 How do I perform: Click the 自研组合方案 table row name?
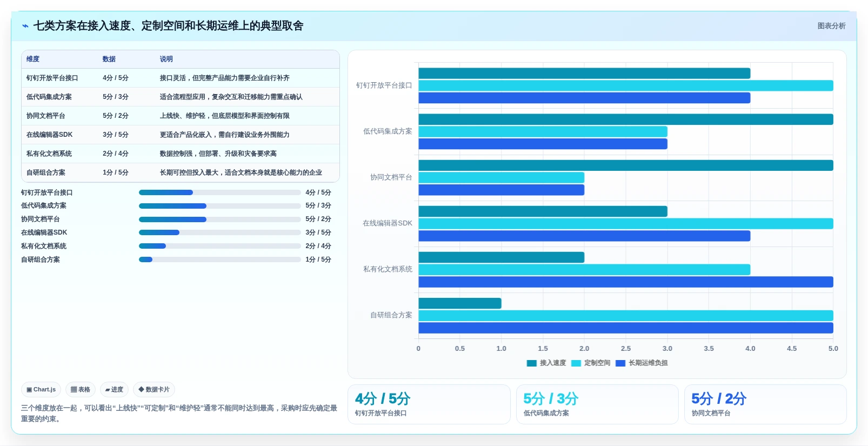tap(46, 172)
